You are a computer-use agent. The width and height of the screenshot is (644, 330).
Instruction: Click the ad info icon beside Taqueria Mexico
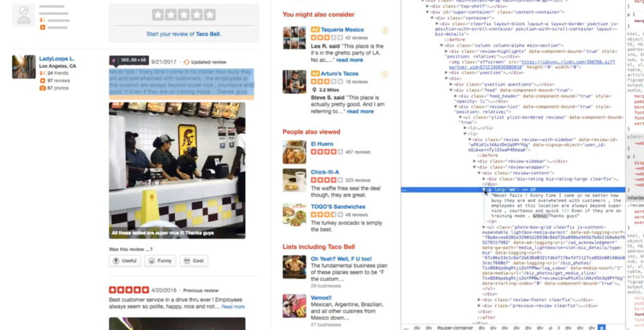click(385, 30)
